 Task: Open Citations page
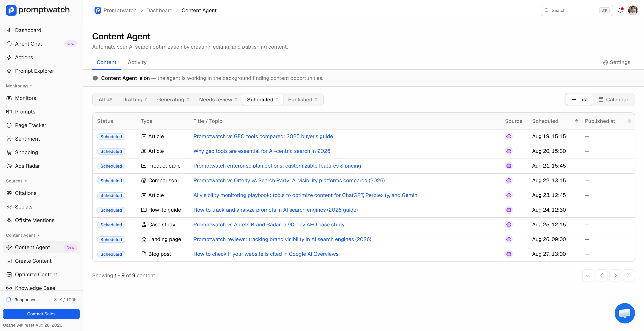(41, 193)
